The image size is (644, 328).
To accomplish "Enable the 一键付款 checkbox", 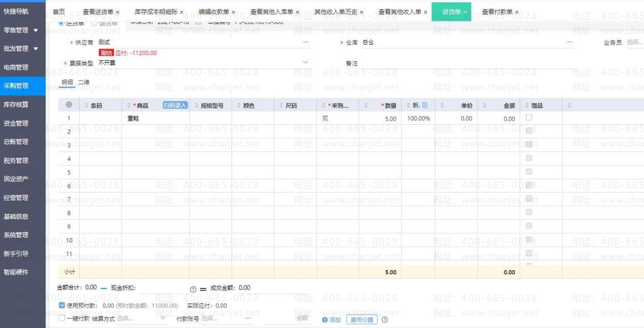I will (x=62, y=319).
